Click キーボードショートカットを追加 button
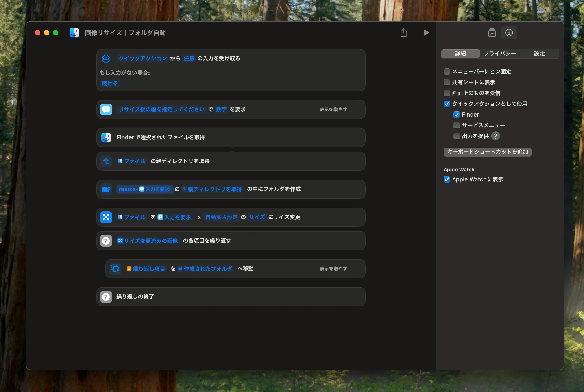Image resolution: width=584 pixels, height=392 pixels. tap(487, 152)
